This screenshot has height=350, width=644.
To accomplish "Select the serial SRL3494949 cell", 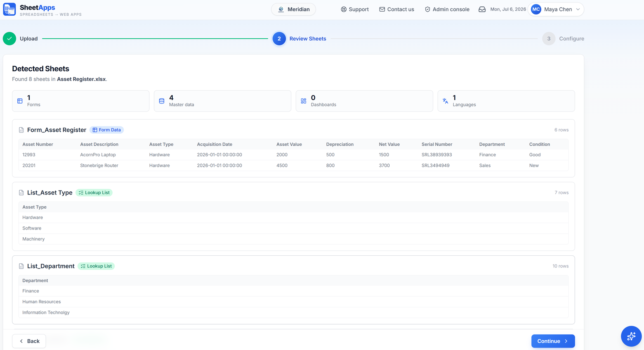I will click(436, 166).
